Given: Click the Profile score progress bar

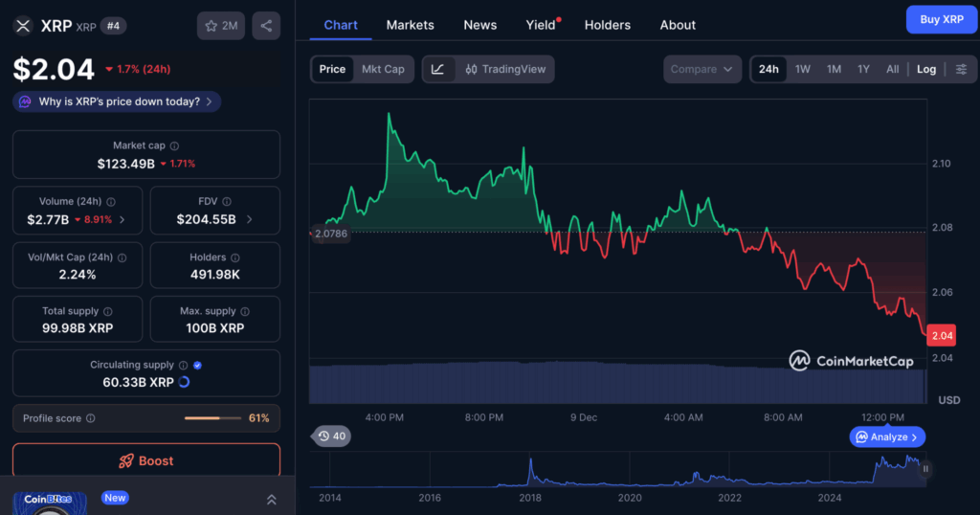Looking at the screenshot, I should (214, 418).
